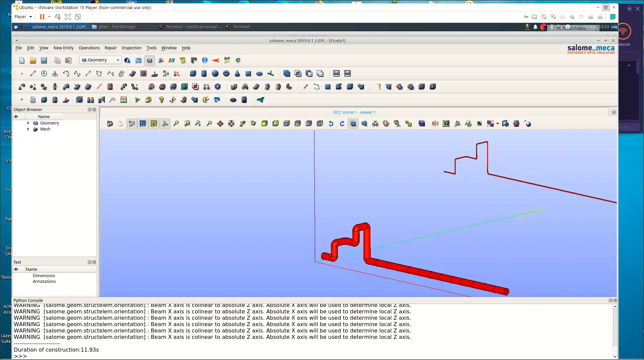Create a sphere primitive

(215, 73)
